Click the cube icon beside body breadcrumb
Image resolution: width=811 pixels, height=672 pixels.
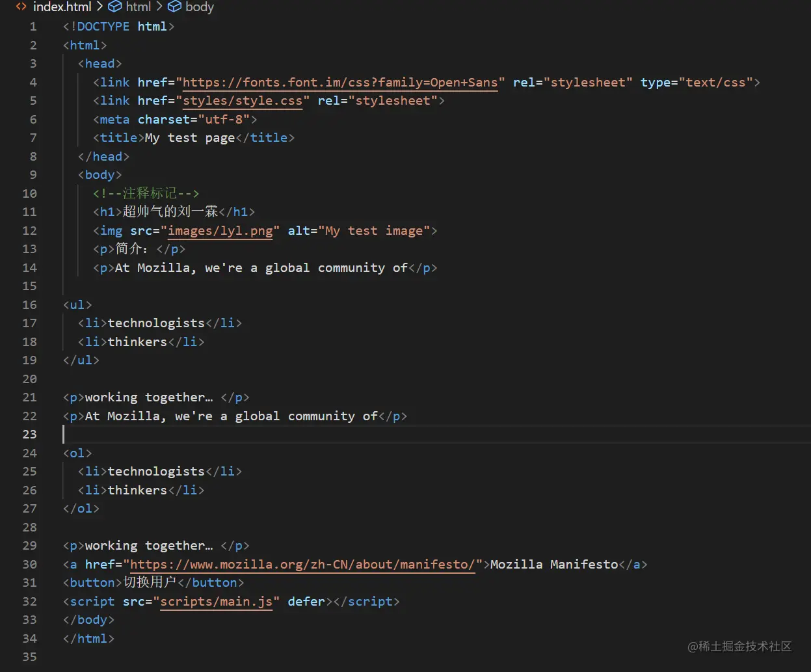[x=174, y=7]
